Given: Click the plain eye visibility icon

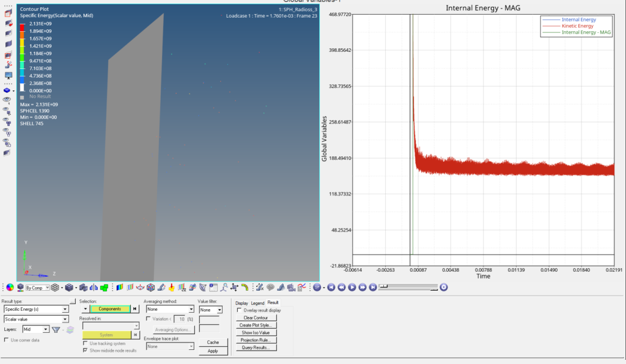Looking at the screenshot, I should point(7,100).
